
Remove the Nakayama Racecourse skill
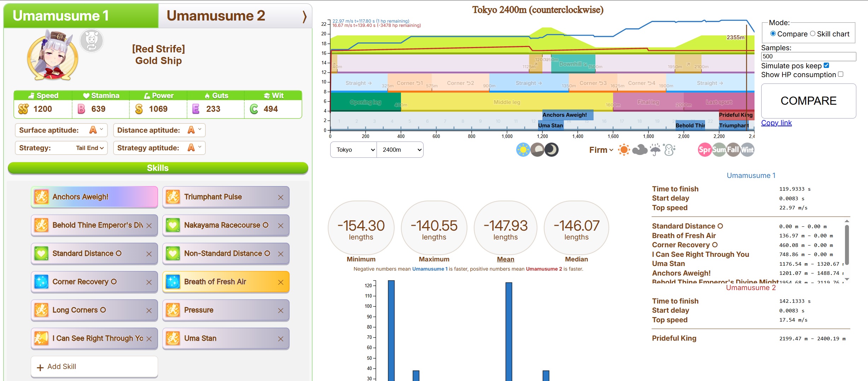pos(281,226)
